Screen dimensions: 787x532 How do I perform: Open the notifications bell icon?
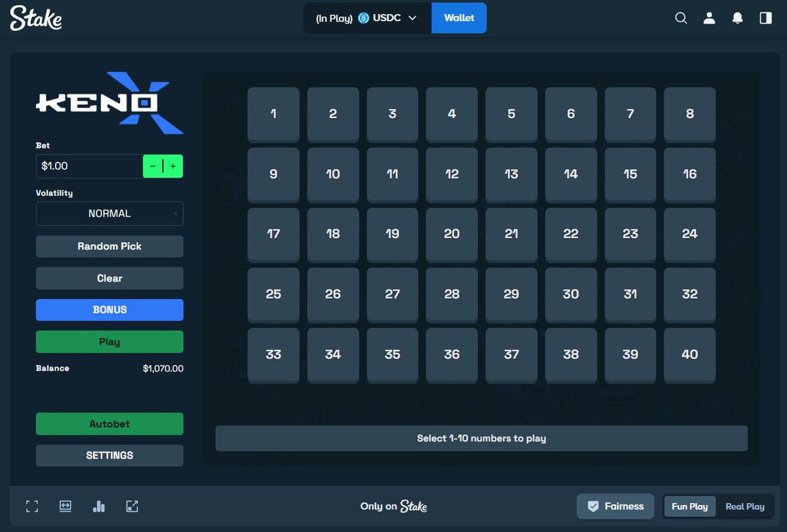[x=738, y=18]
